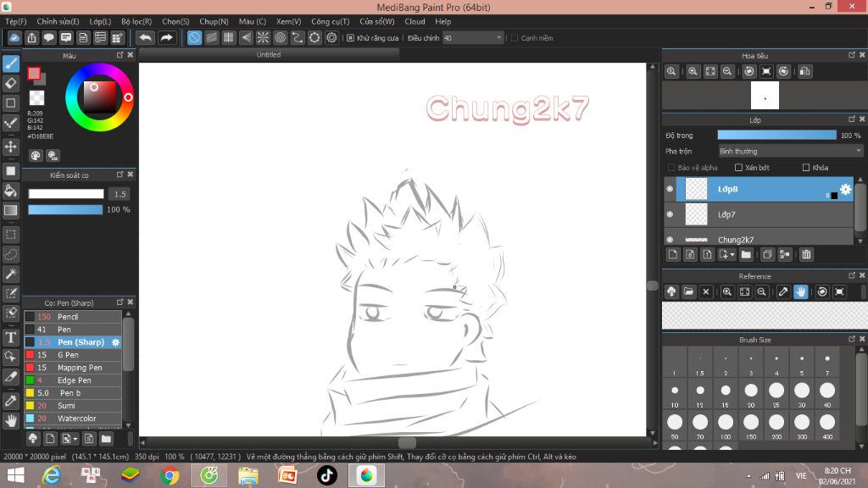Zoom in within the Navigator panel
This screenshot has width=868, height=488.
(693, 71)
